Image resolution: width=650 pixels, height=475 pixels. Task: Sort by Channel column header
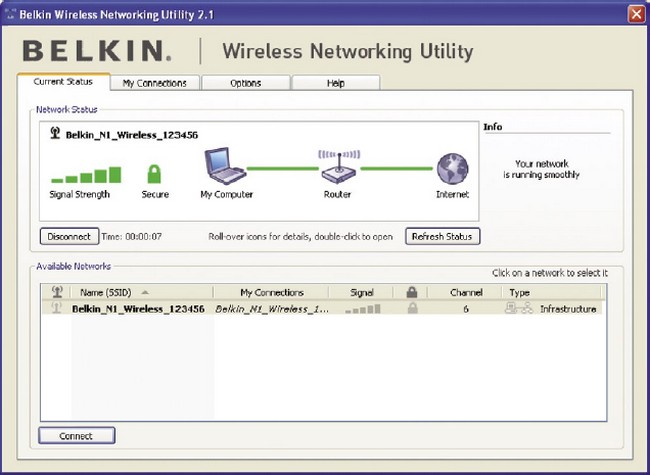pyautogui.click(x=466, y=292)
